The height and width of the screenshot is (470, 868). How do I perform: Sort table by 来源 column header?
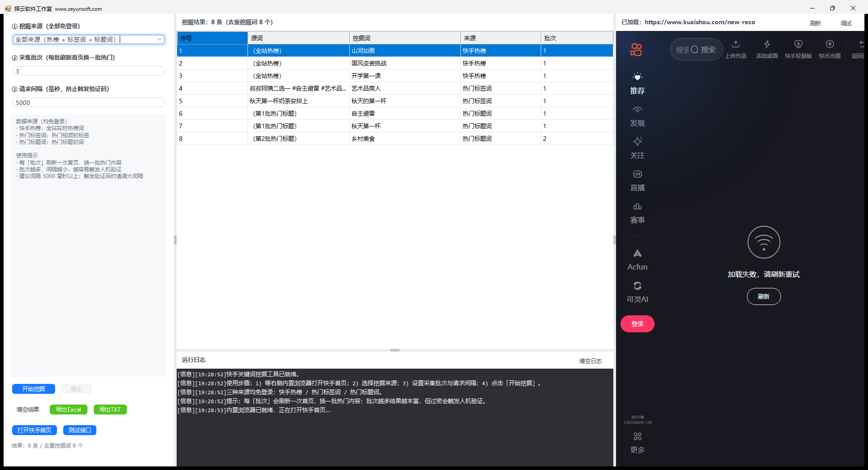coord(501,38)
